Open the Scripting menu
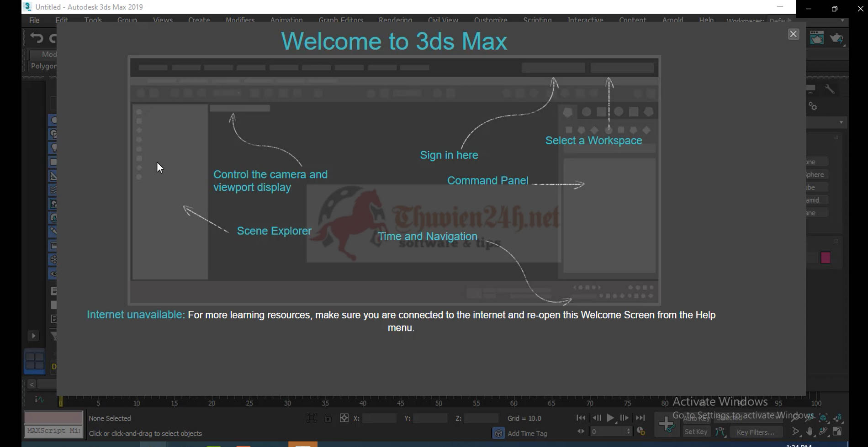This screenshot has width=868, height=447. click(x=537, y=20)
